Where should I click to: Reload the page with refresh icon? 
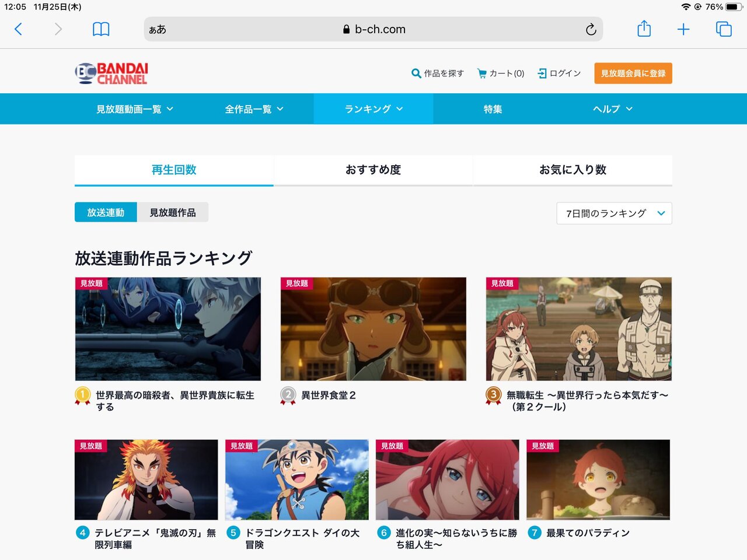pos(591,29)
